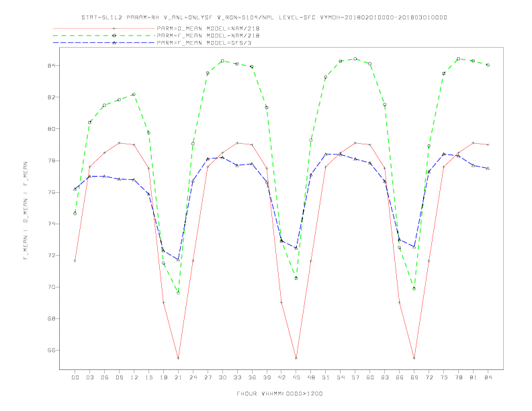
Task: Click the blue triangle data point at hour 84
Action: coord(488,168)
